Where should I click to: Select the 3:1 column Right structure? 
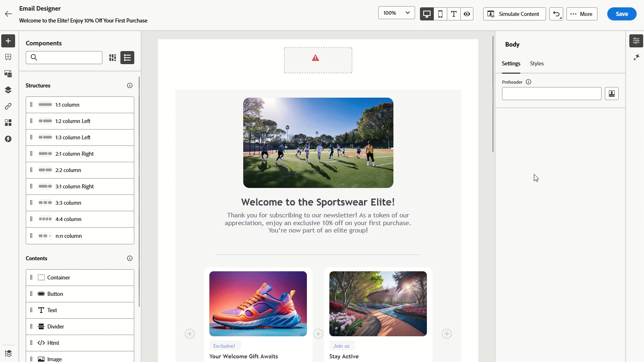click(80, 187)
